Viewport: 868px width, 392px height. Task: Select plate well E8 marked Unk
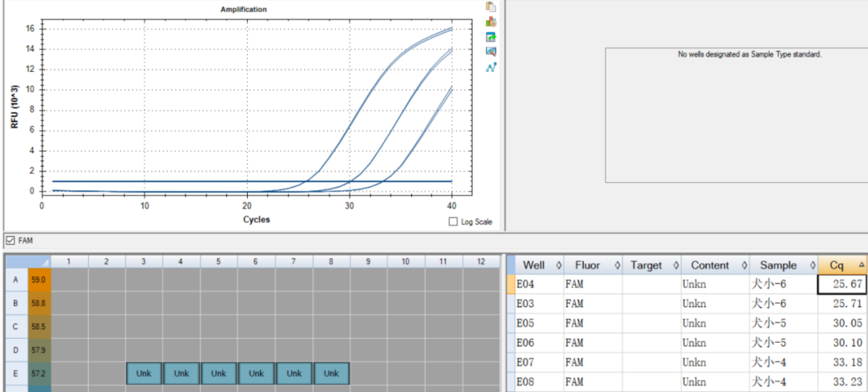point(332,373)
